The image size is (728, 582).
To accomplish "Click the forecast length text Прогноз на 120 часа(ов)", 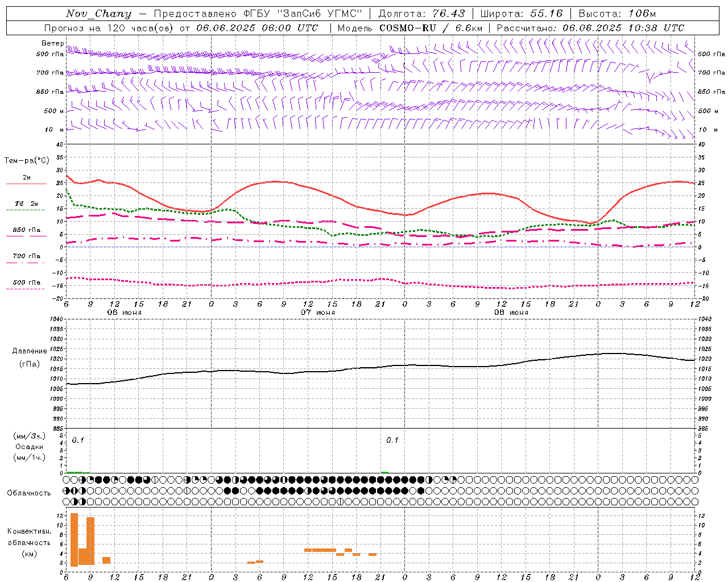I will 110,28.
